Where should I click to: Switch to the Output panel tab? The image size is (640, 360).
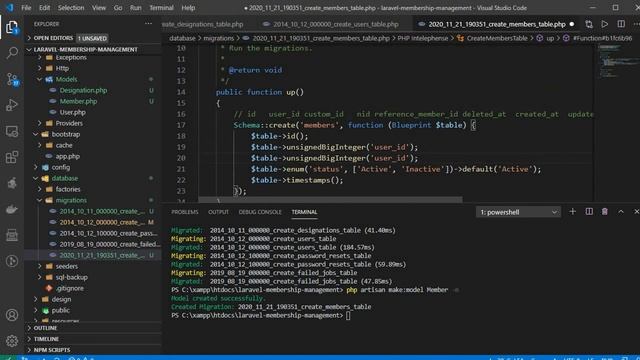click(x=218, y=212)
